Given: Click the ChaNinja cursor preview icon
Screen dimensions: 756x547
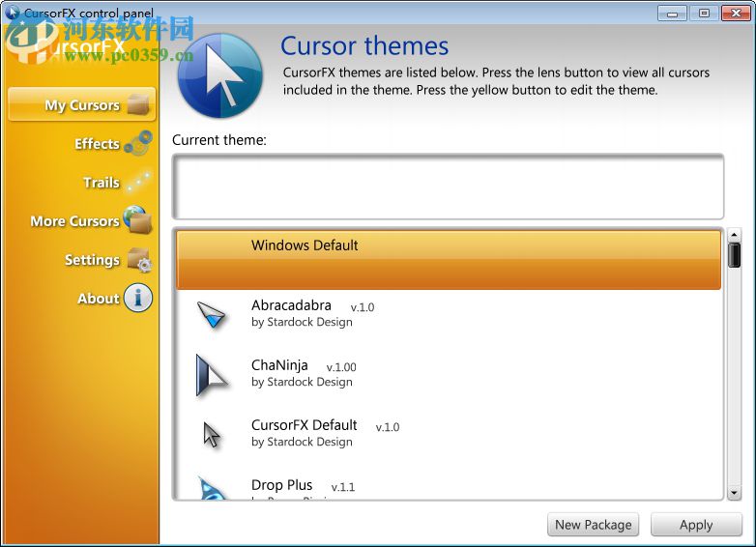Looking at the screenshot, I should pyautogui.click(x=211, y=375).
